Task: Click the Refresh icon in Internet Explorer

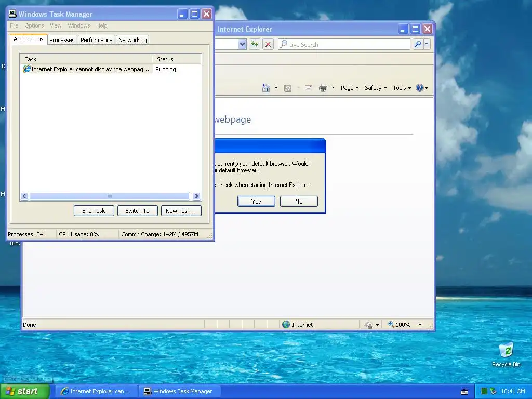Action: point(255,45)
